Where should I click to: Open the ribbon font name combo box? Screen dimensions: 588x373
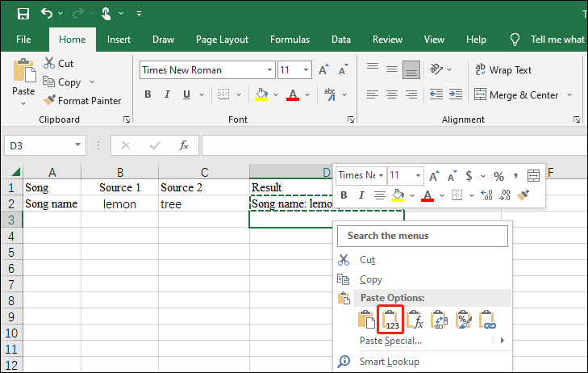click(207, 70)
